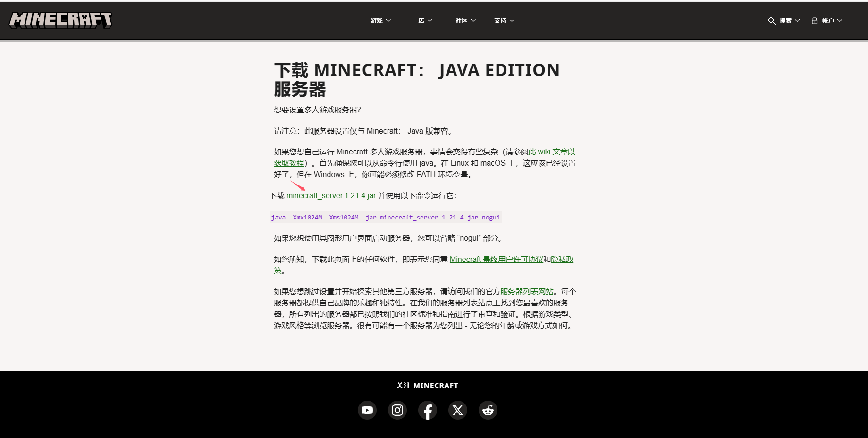The width and height of the screenshot is (868, 438).
Task: Click the account lock icon
Action: 815,21
